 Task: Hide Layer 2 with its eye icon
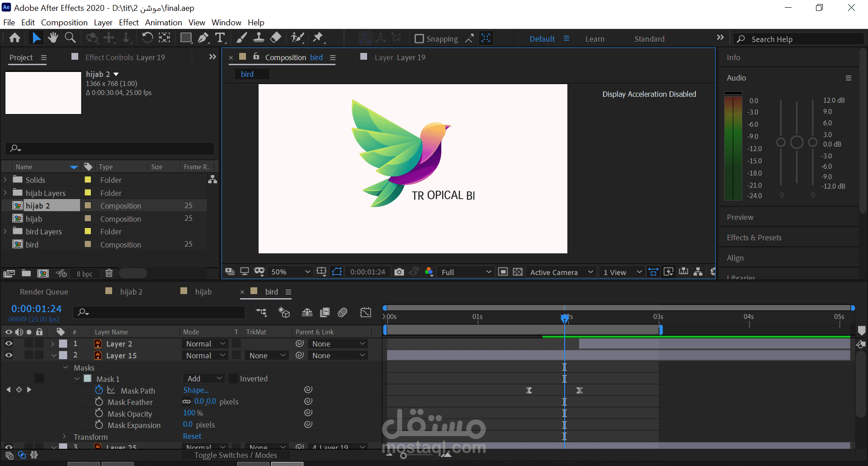point(9,344)
